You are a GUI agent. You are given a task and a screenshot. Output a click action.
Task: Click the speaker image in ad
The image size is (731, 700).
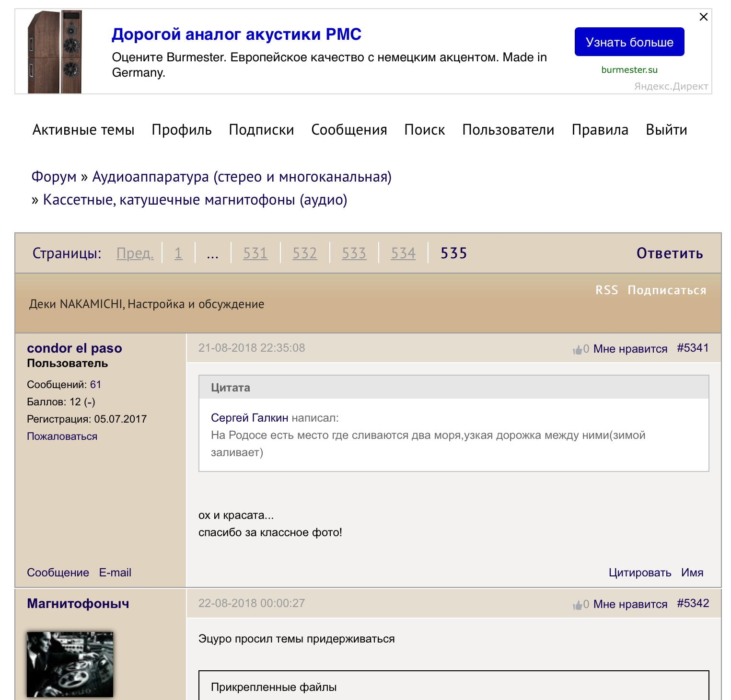pyautogui.click(x=55, y=52)
